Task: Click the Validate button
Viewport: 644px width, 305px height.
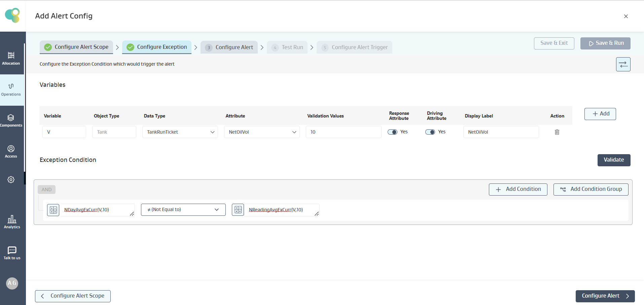Action: coord(614,160)
